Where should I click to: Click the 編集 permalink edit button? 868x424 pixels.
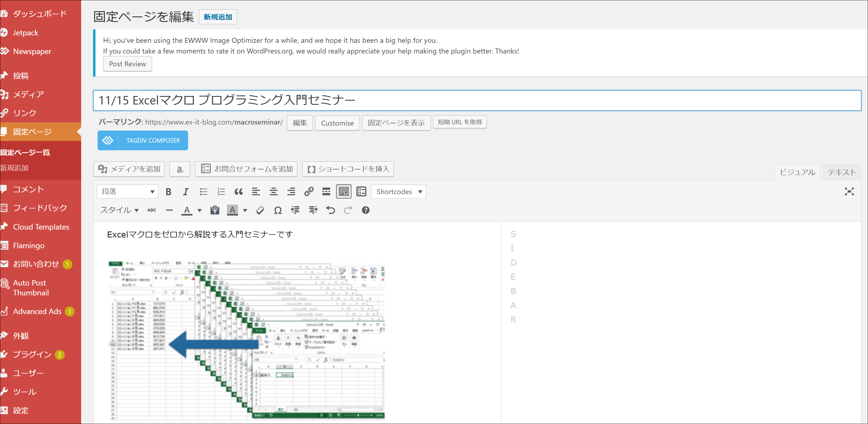(x=300, y=123)
